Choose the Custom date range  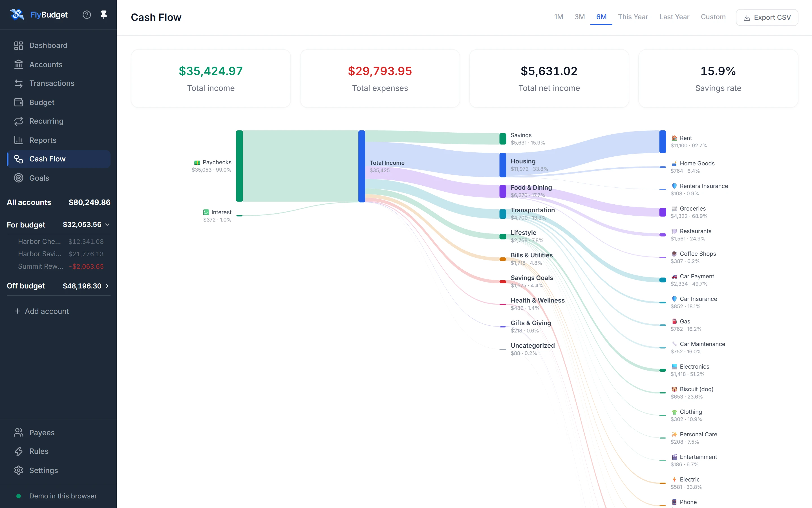[x=713, y=17]
